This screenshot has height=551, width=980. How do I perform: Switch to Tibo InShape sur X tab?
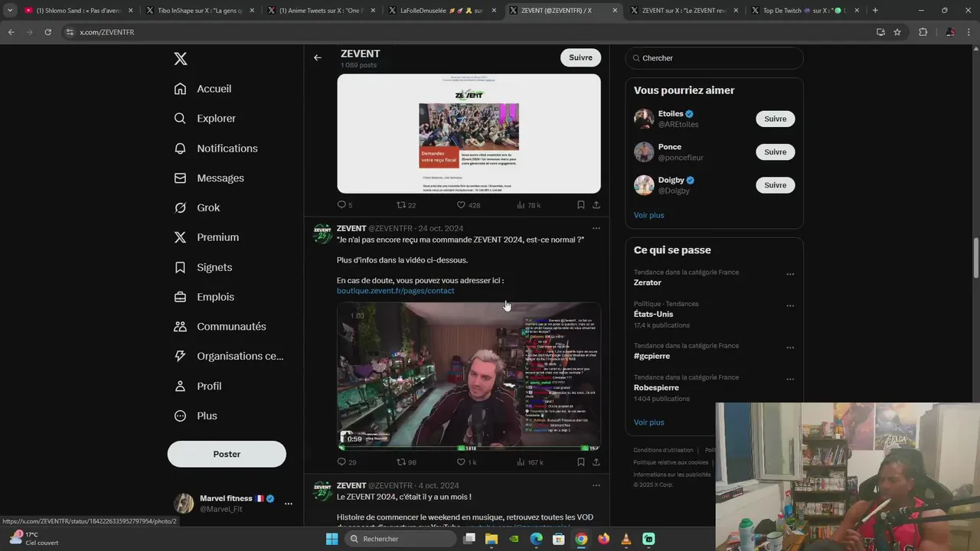pos(199,11)
